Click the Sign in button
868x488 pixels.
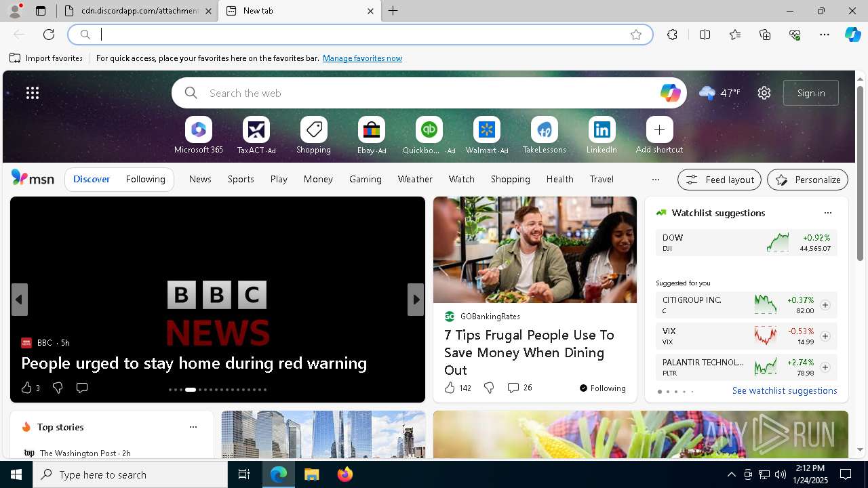[x=811, y=93]
